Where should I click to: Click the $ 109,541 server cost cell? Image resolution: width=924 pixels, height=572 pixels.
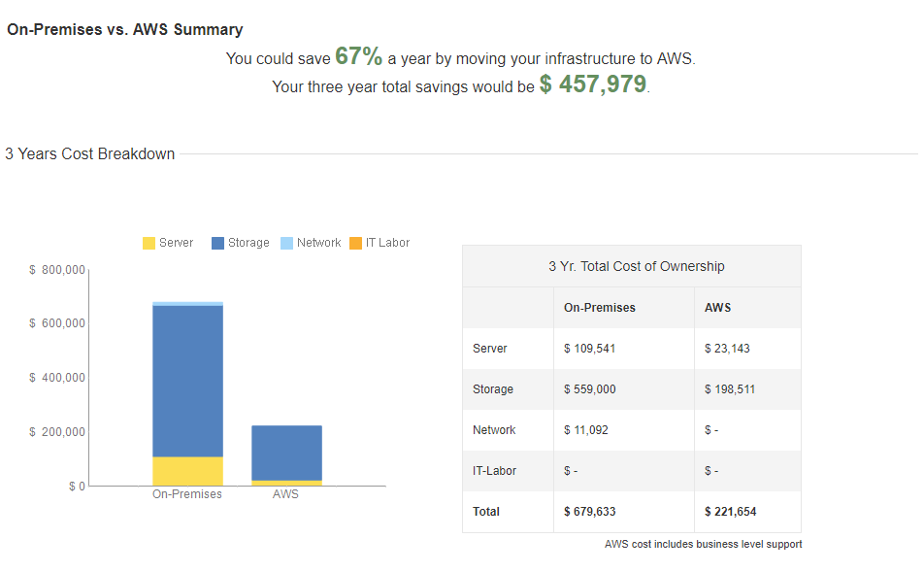[589, 349]
